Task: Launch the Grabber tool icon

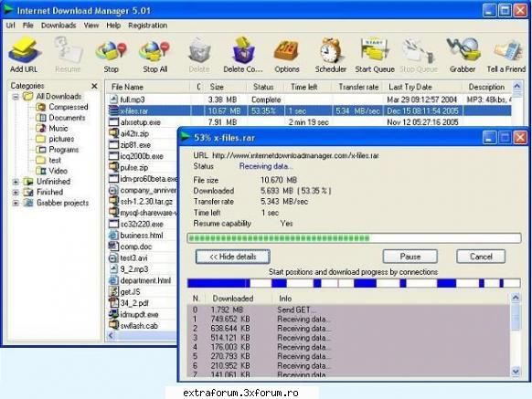Action: [463, 50]
